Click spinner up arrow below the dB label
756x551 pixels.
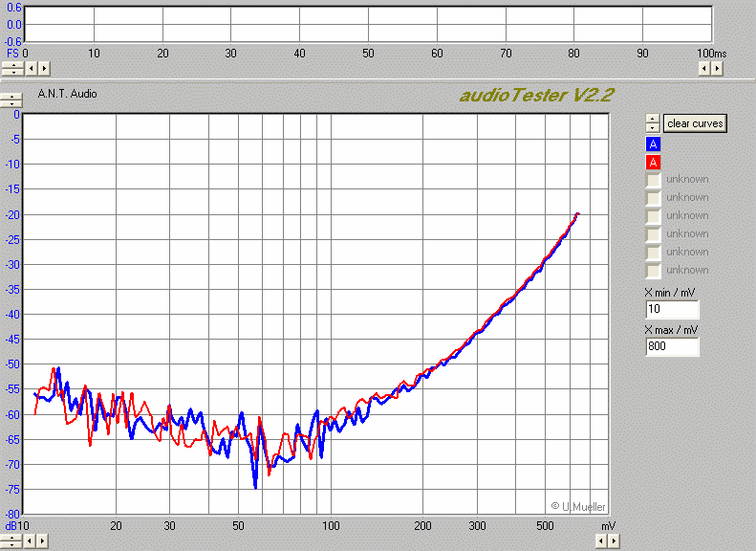pyautogui.click(x=11, y=538)
